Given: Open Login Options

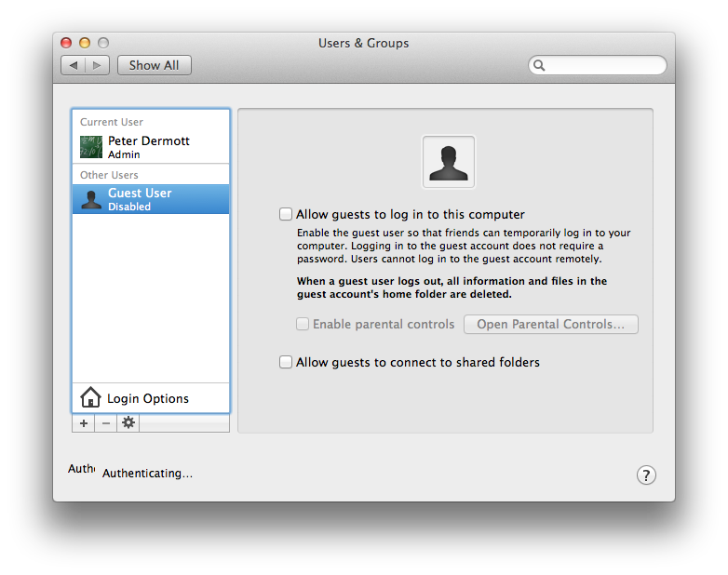Looking at the screenshot, I should coord(151,398).
